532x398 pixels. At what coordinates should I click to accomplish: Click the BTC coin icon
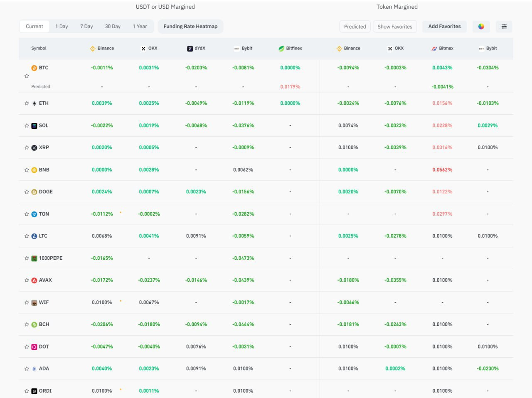point(34,68)
